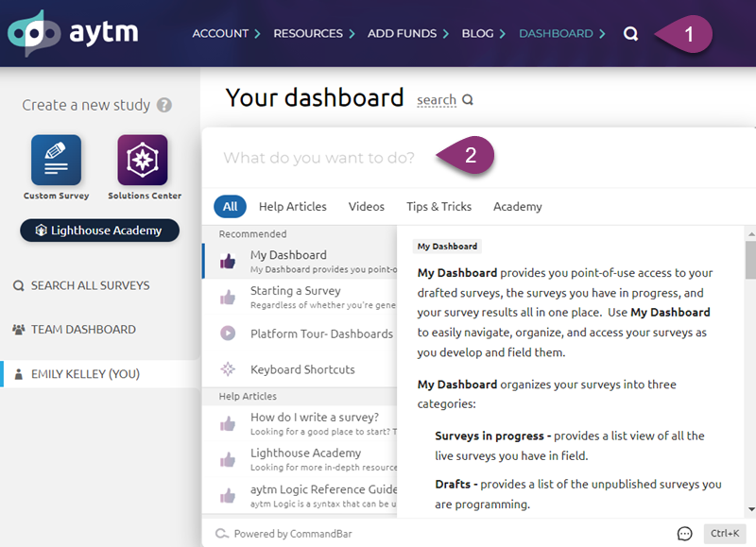
Task: Click the What do you want to do field
Action: (318, 158)
